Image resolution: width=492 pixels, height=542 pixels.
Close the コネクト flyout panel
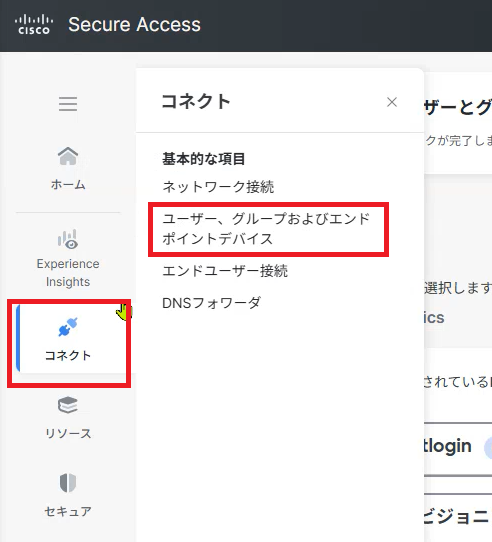[392, 102]
